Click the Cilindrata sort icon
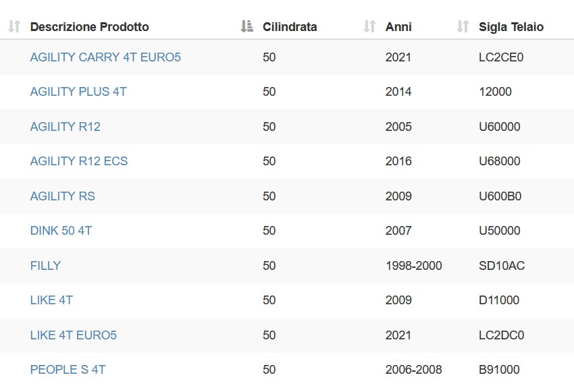This screenshot has height=392, width=574. pos(246,26)
